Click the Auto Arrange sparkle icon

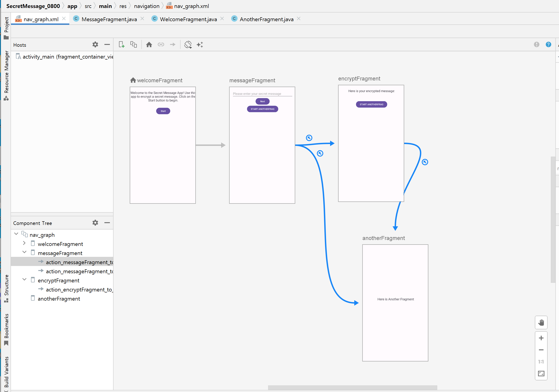tap(200, 44)
